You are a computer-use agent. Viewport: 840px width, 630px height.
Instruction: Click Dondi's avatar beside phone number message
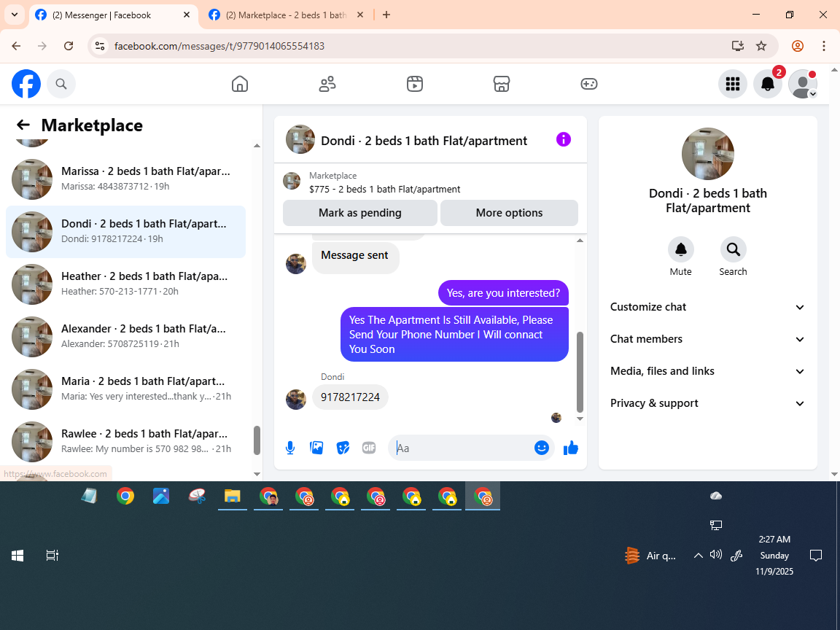[296, 399]
